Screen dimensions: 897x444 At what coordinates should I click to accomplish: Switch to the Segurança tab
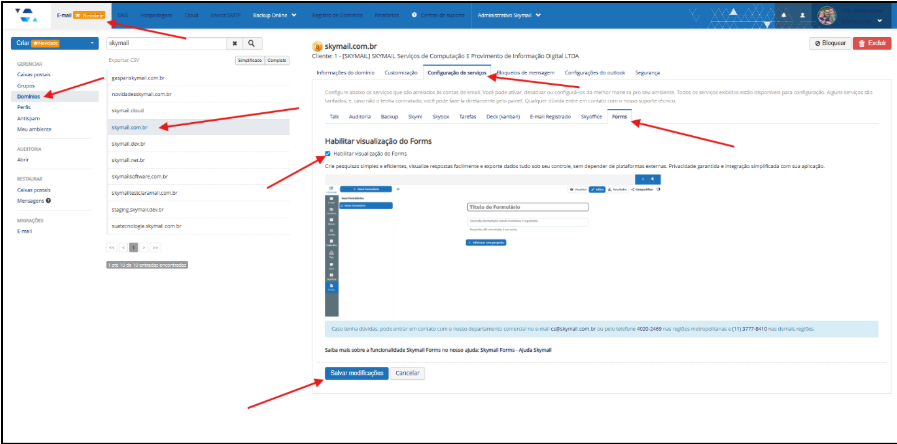click(647, 73)
